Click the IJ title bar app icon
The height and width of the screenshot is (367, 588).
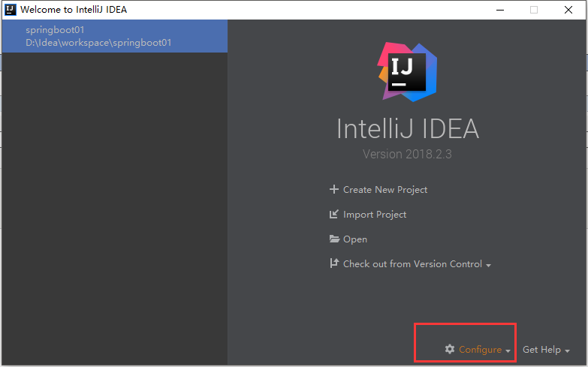[10, 9]
